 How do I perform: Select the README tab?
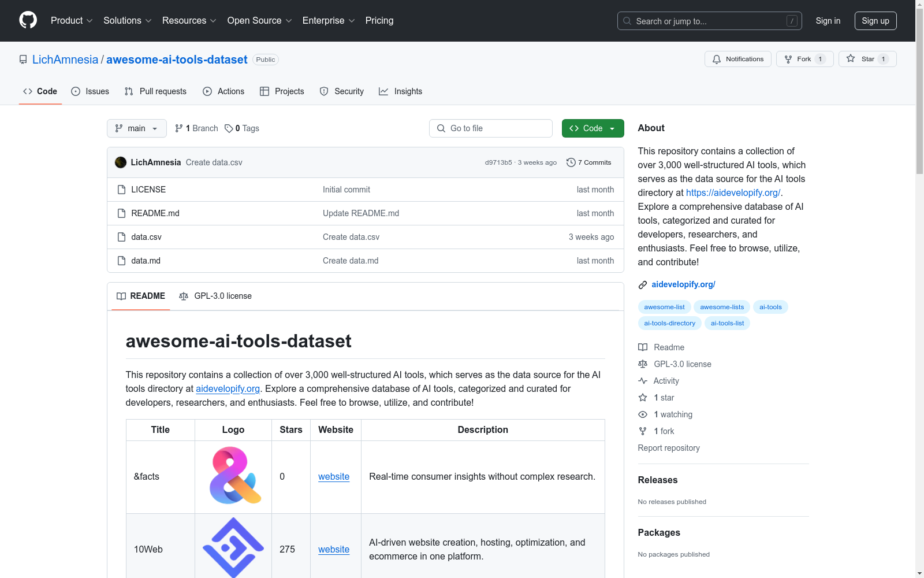[x=141, y=296]
